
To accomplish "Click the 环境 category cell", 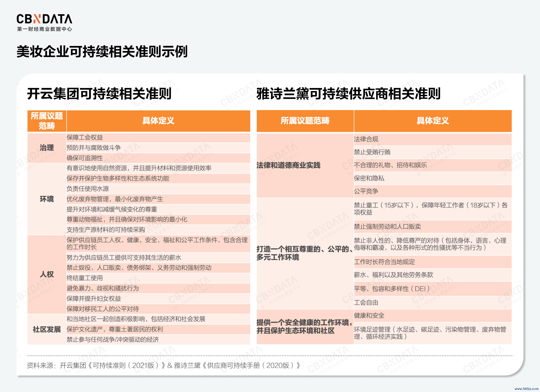I will point(47,199).
